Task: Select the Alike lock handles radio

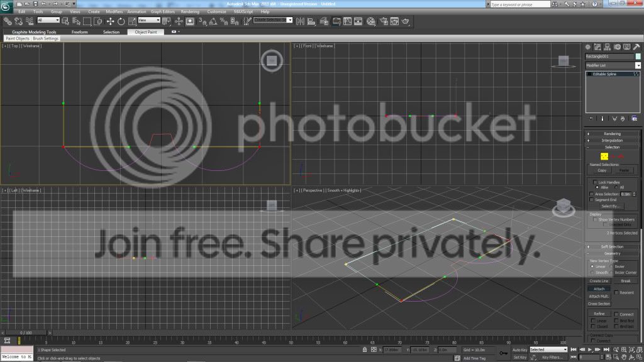Action: [x=597, y=187]
